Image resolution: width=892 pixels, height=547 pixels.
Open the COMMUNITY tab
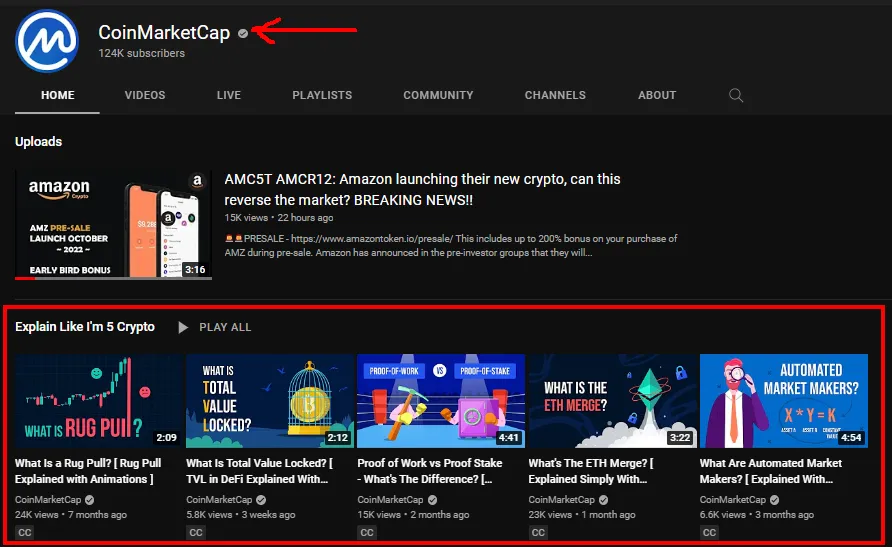coord(438,96)
